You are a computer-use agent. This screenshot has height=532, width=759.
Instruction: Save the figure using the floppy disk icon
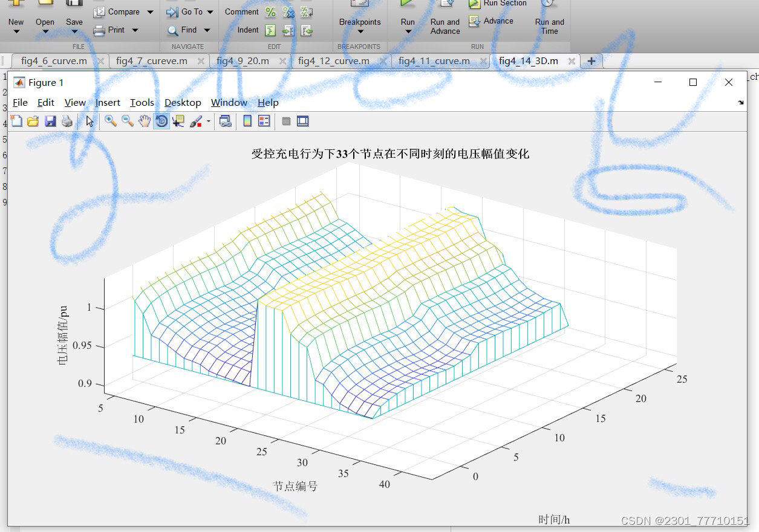tap(50, 122)
